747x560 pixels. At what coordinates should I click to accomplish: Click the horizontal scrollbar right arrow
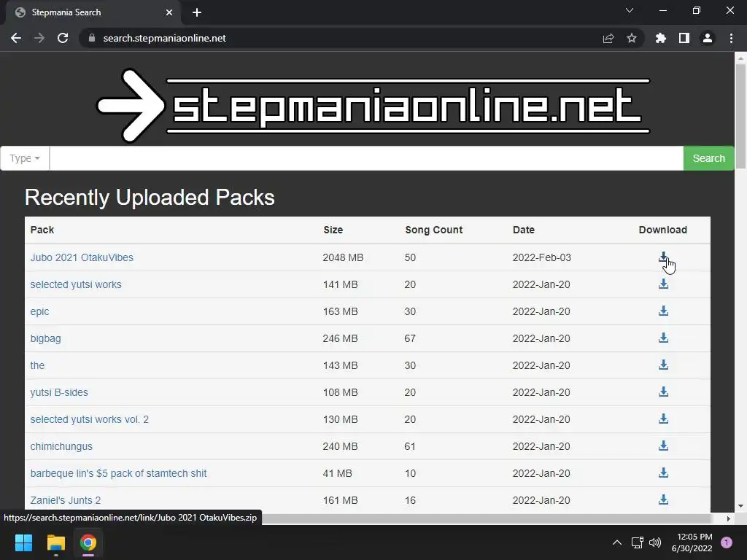click(x=729, y=518)
